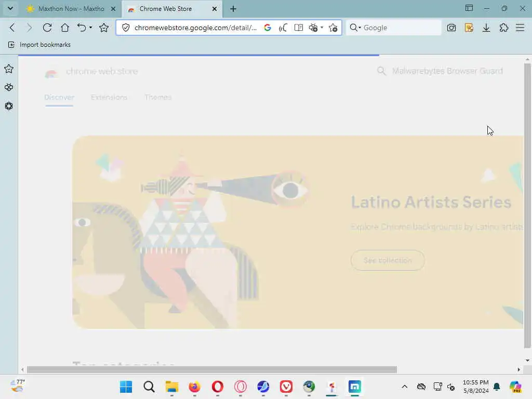Click the store search magnifier icon
This screenshot has height=399, width=532.
381,71
